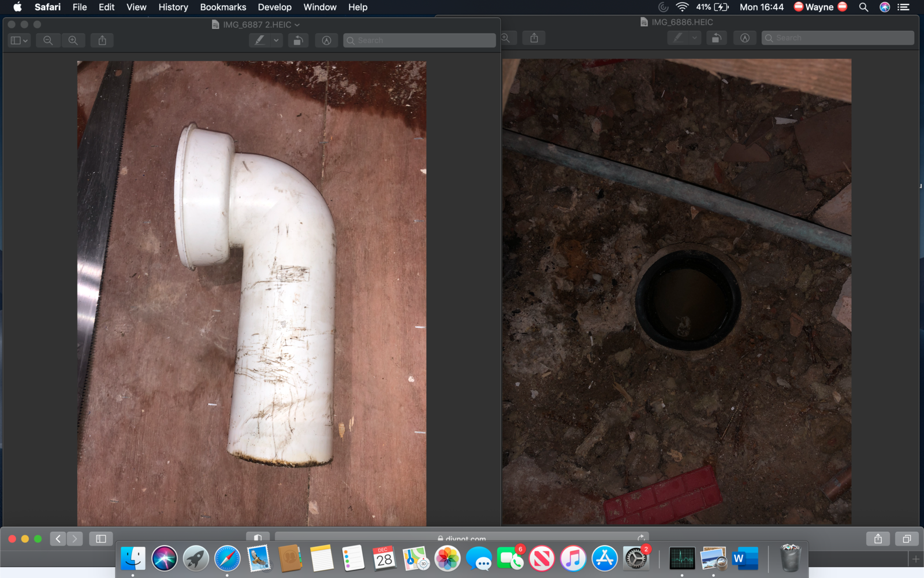Go back in the Safari window
The image size is (924, 578).
(x=58, y=539)
